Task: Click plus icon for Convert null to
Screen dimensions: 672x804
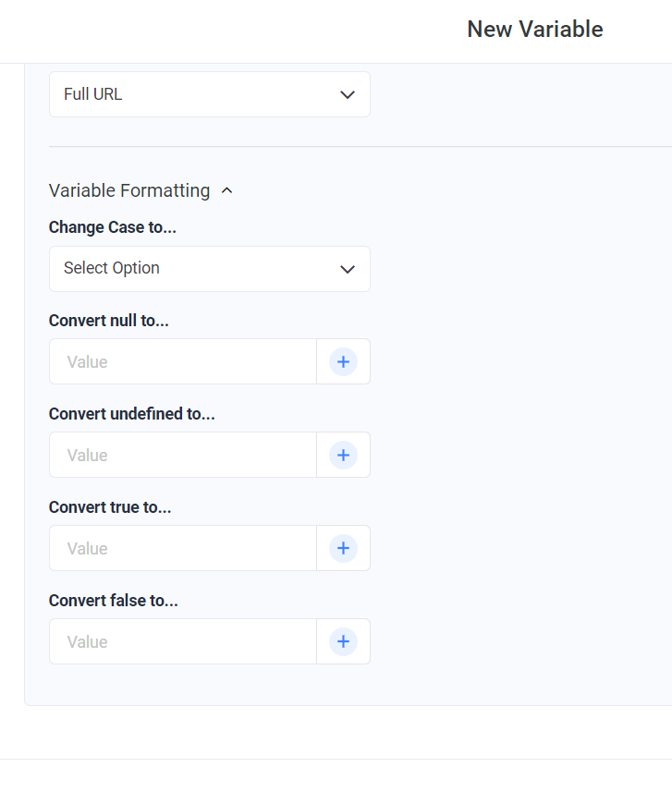Action: (343, 361)
